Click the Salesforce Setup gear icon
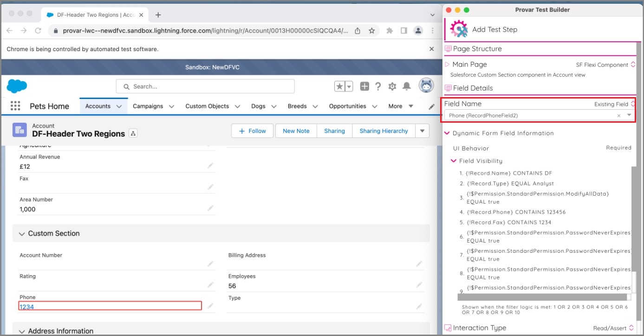Viewport: 644px width, 336px height. [x=392, y=86]
